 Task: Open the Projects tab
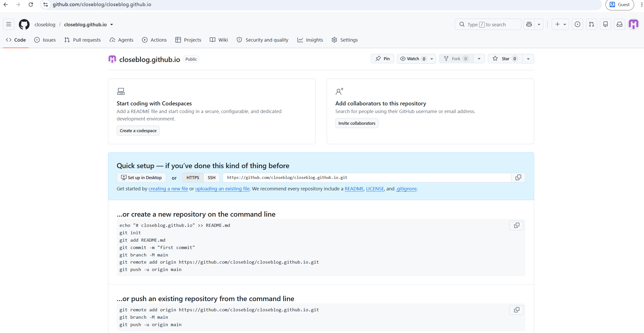[x=188, y=40]
